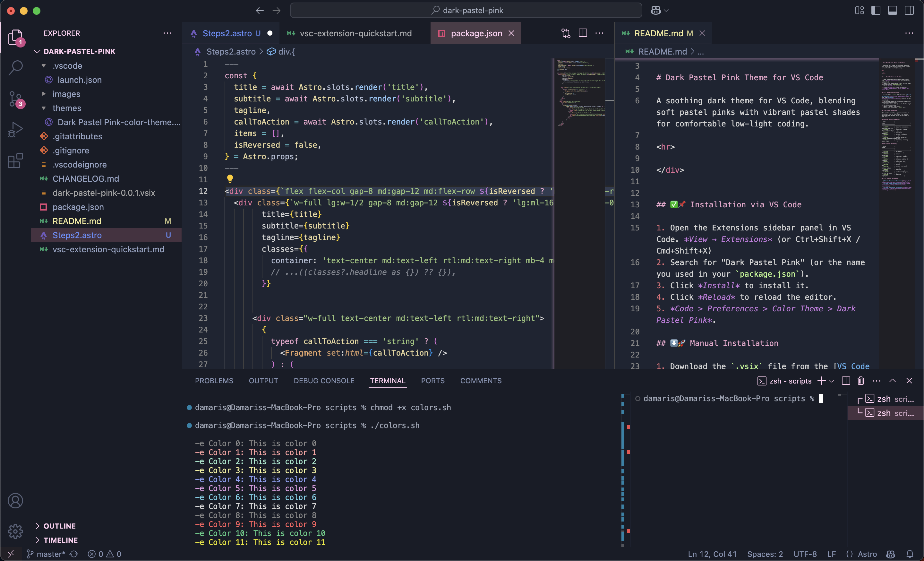The height and width of the screenshot is (561, 924).
Task: Close the terminal panel
Action: tap(909, 381)
